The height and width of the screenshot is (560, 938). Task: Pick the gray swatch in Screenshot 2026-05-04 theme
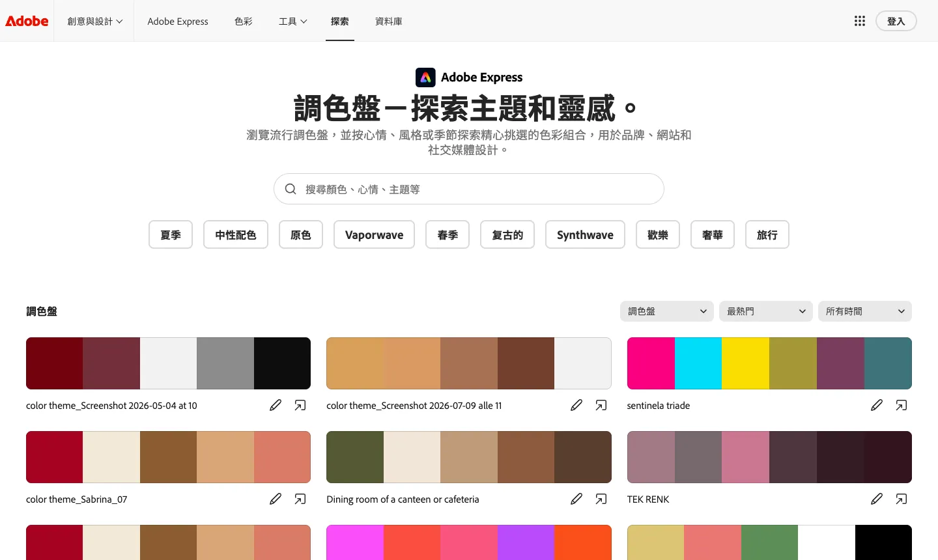pos(225,363)
